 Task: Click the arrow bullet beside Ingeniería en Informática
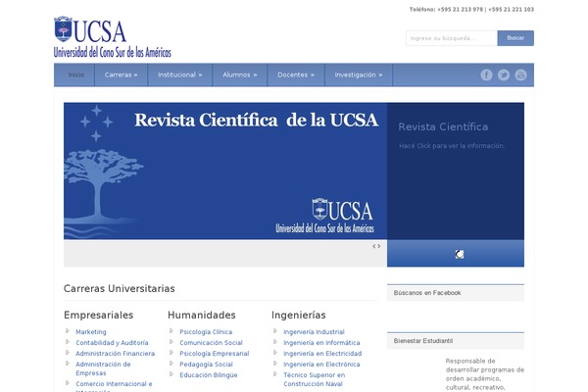tap(275, 342)
